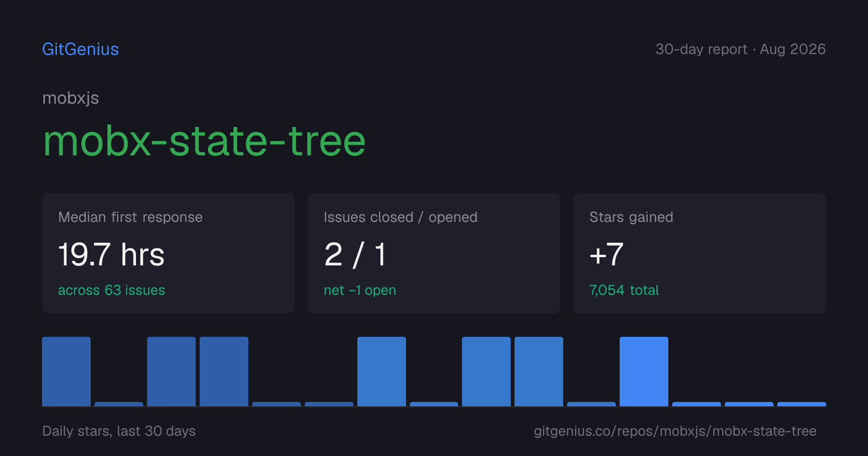This screenshot has height=456, width=868.
Task: Click the 19.7 hrs value
Action: (111, 254)
